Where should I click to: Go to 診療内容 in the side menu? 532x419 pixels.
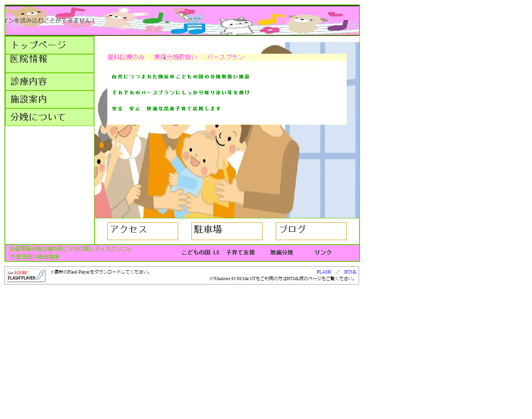[x=50, y=82]
